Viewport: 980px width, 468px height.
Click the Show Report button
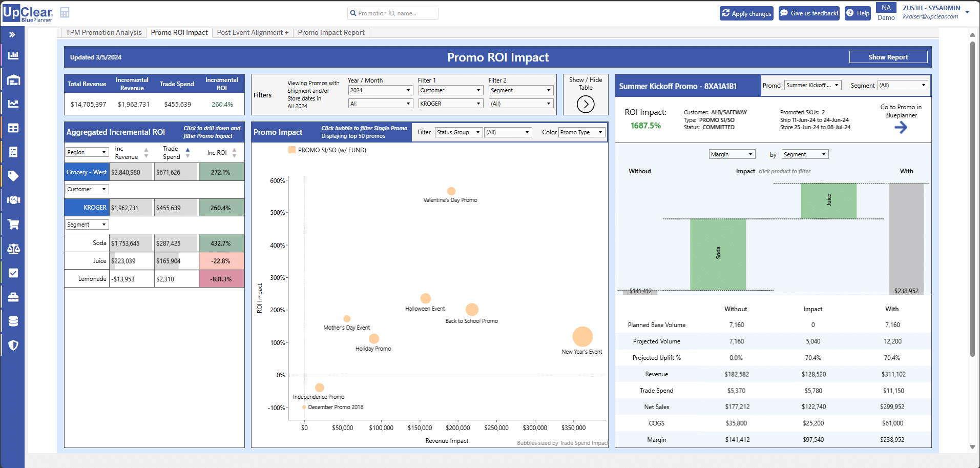click(888, 57)
